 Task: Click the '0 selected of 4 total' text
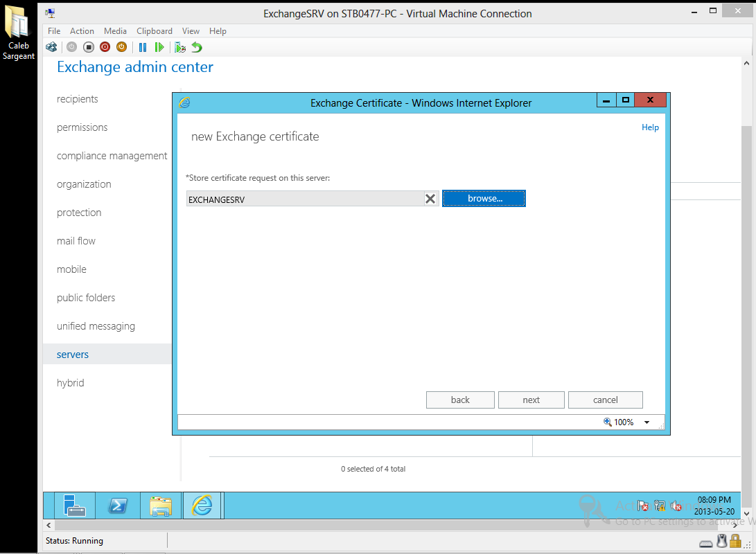(x=373, y=469)
